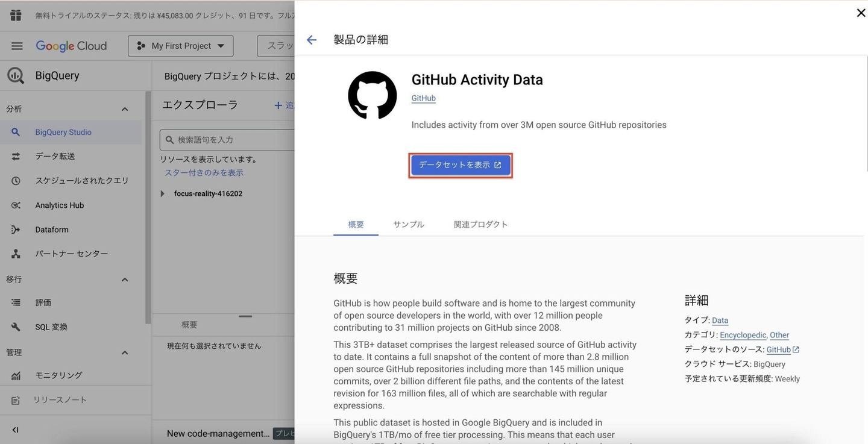
Task: Click the モニタリング chart icon
Action: point(16,375)
